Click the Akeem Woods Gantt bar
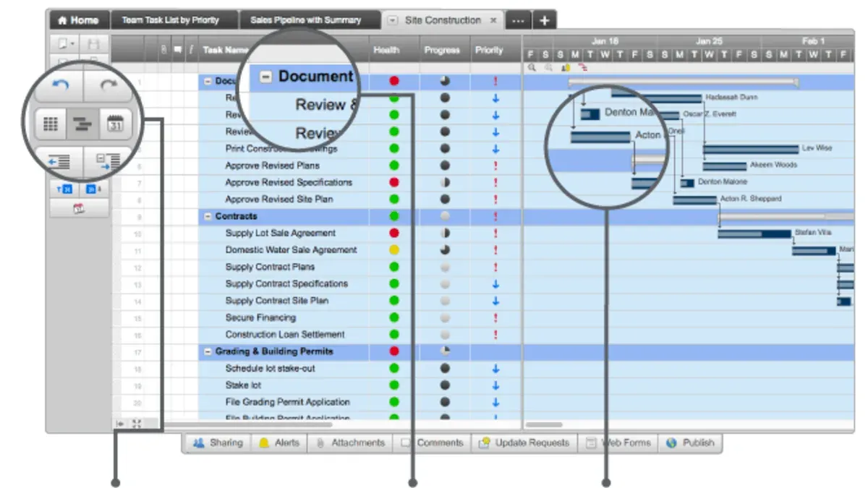The height and width of the screenshot is (488, 868). [725, 166]
